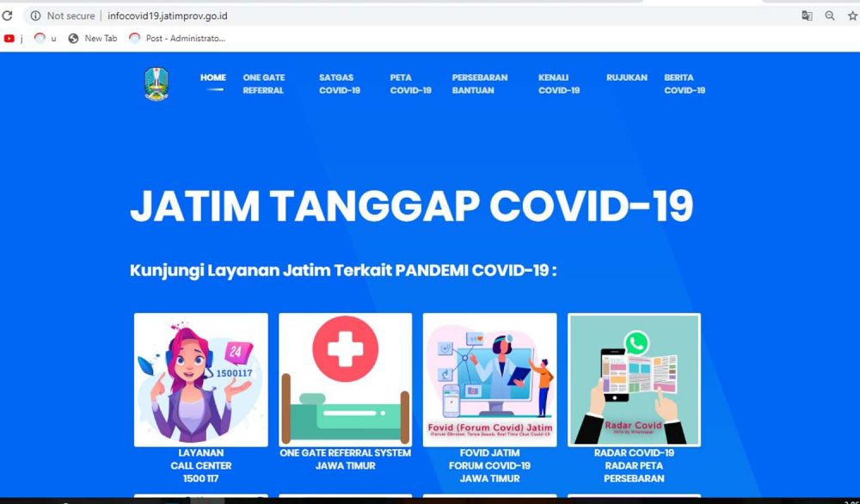Open Google Translate icon in address bar
860x504 pixels.
click(807, 15)
